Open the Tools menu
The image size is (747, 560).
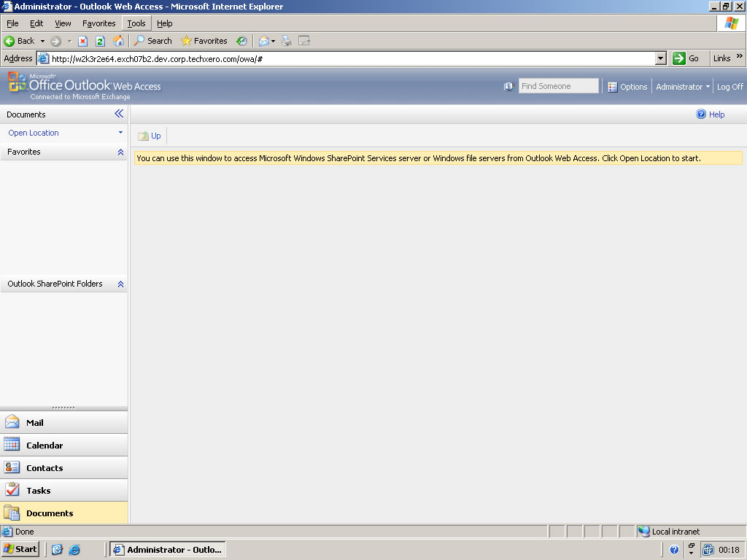pyautogui.click(x=136, y=23)
